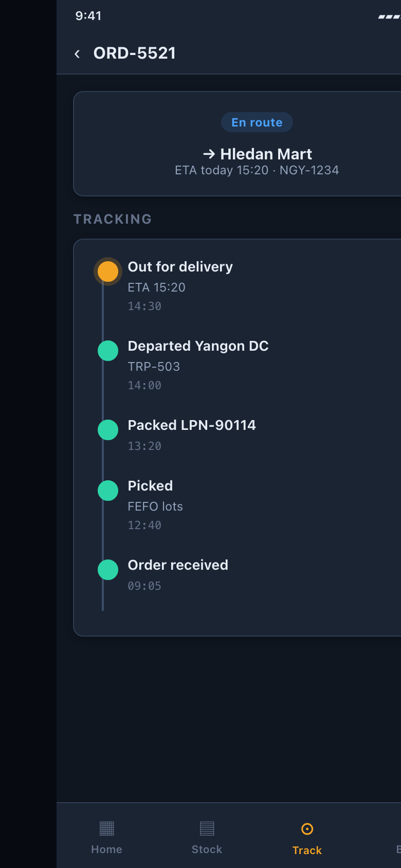Tap the Track target icon
The image size is (401, 868).
pyautogui.click(x=307, y=829)
